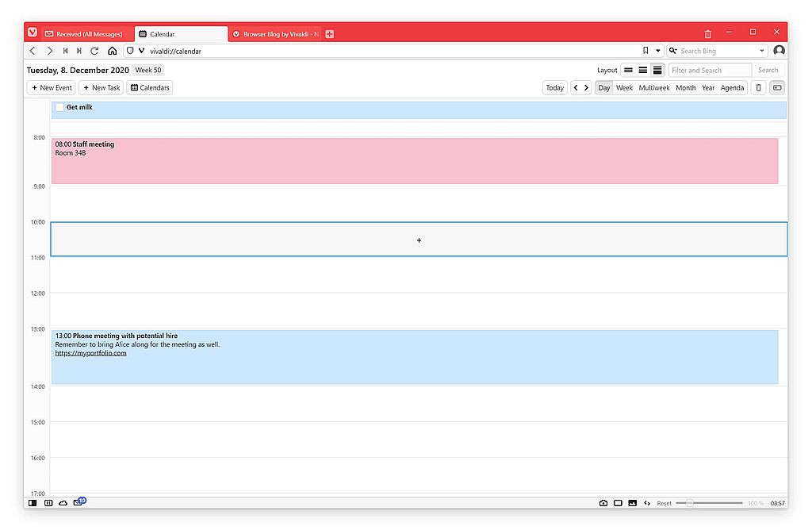The height and width of the screenshot is (530, 812).
Task: Open page actions code icon
Action: coord(647,503)
